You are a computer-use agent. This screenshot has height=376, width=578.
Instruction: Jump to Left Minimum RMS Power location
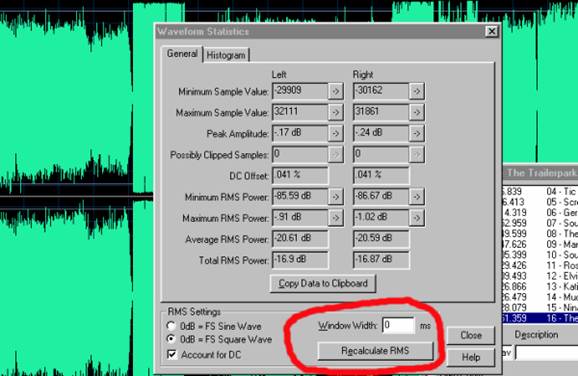335,196
